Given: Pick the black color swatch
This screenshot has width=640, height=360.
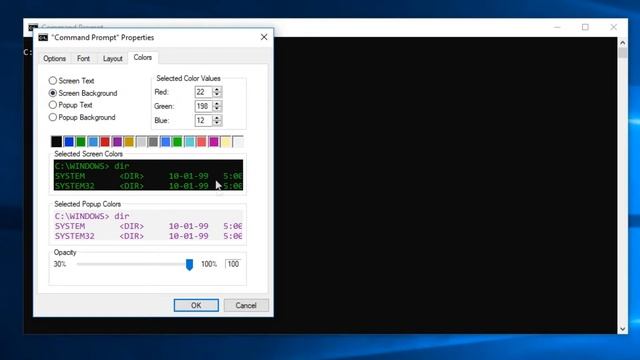Looking at the screenshot, I should [x=57, y=142].
